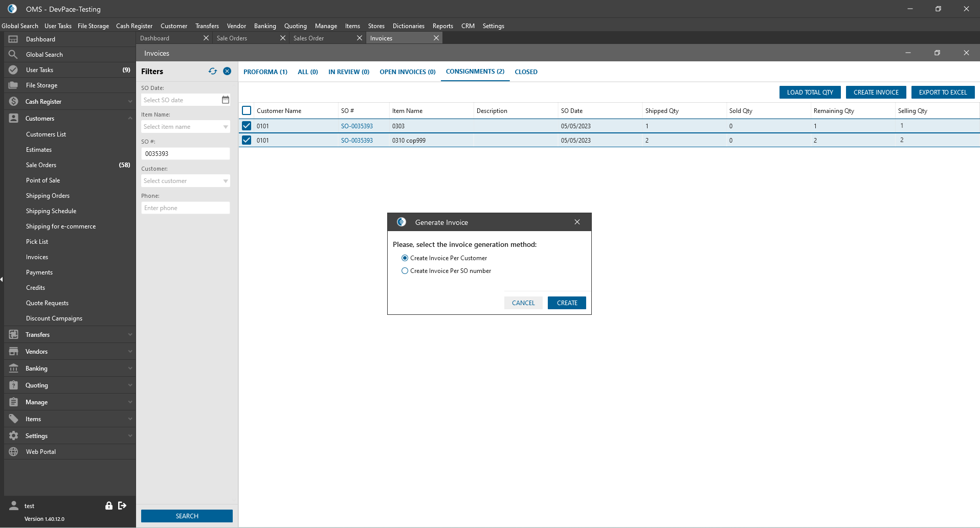
Task: Open Discount Campaigns in sidebar
Action: coord(54,318)
